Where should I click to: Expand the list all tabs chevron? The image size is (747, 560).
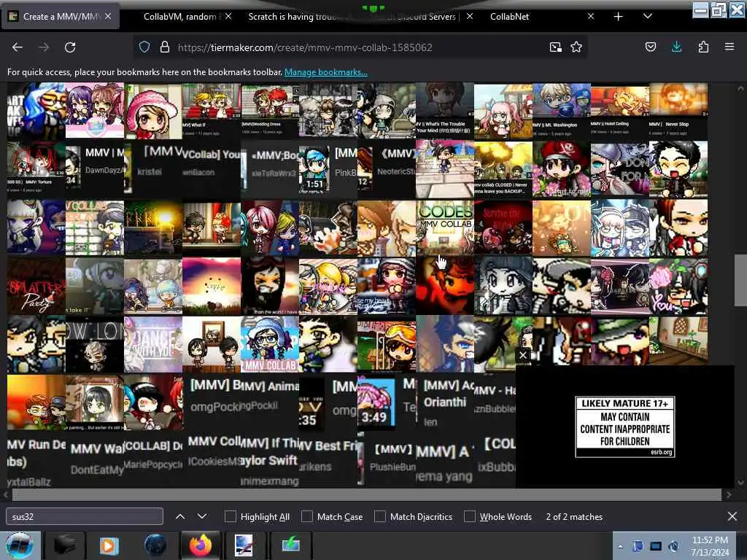pos(648,17)
